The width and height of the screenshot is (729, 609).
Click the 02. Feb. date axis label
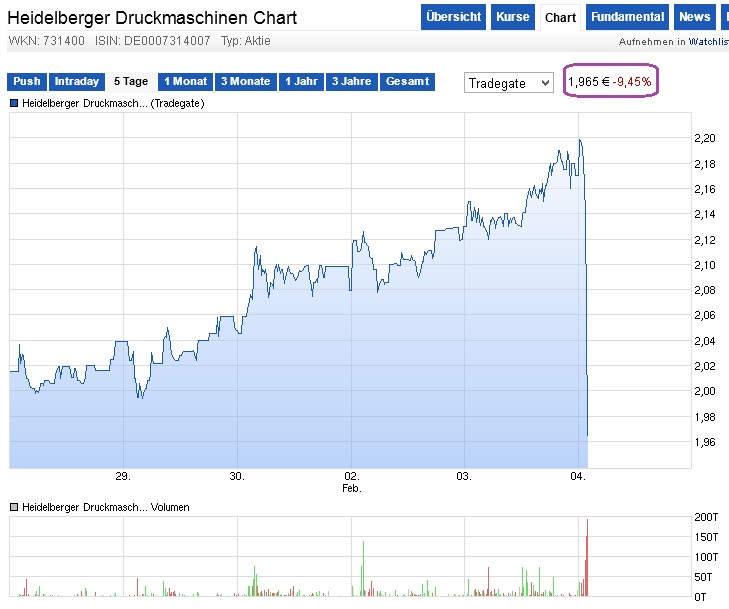click(x=352, y=482)
